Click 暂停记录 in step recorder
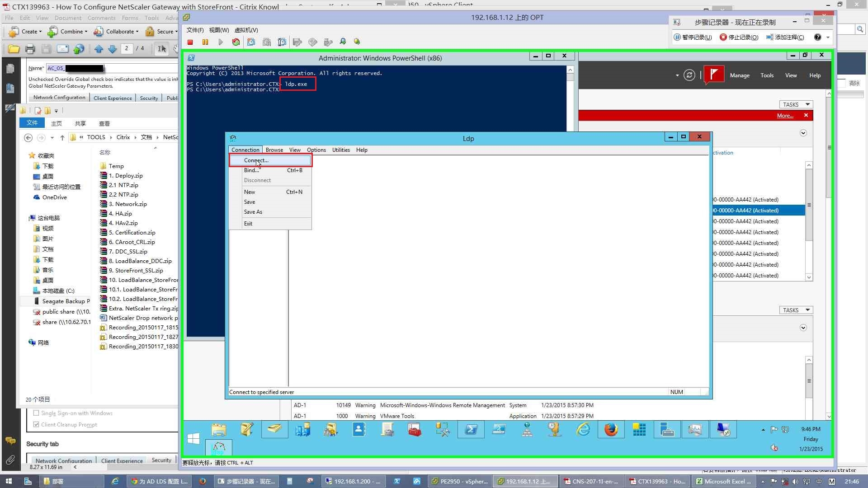The height and width of the screenshot is (488, 868). tap(693, 38)
